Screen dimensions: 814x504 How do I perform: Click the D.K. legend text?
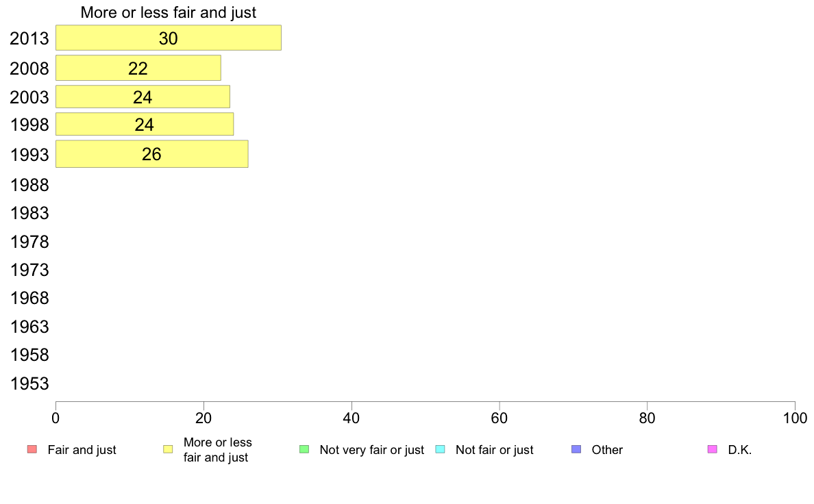740,450
